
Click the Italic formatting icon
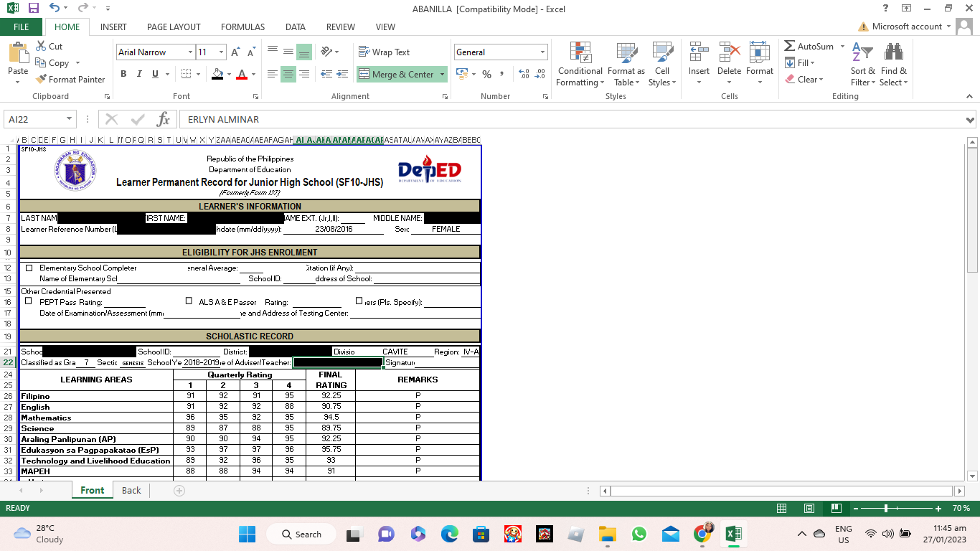pos(139,74)
